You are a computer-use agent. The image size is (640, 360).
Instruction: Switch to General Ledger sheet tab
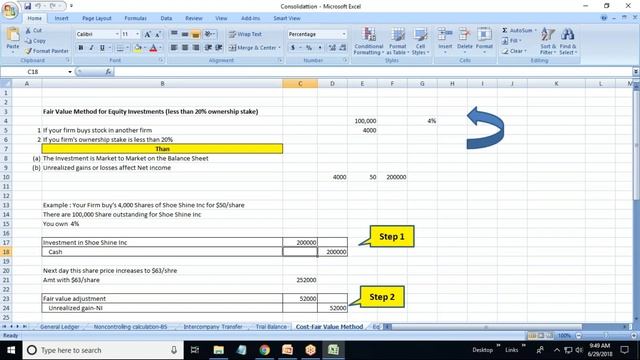click(x=60, y=327)
